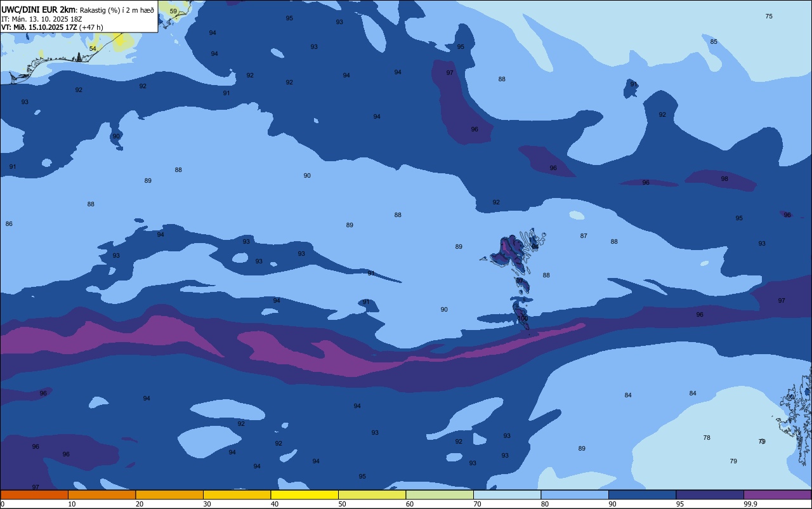The image size is (812, 509).
Task: Click the '99.9' legend tick label
Action: click(x=750, y=504)
